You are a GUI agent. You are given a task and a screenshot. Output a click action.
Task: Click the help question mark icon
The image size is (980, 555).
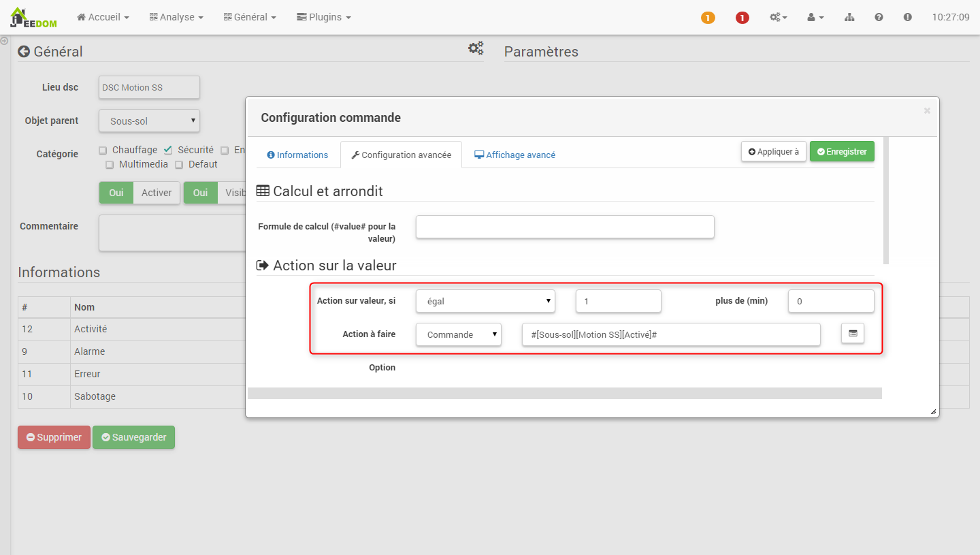click(x=879, y=17)
